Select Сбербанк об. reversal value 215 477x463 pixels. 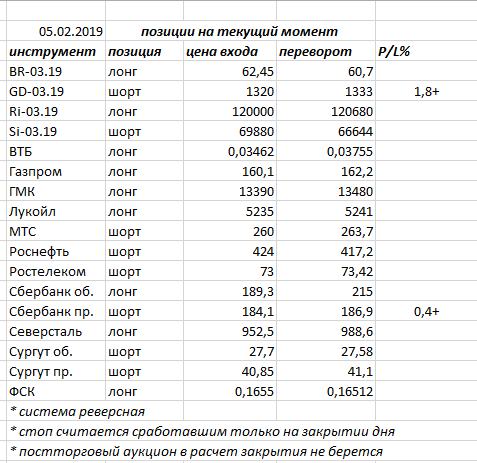pos(326,291)
